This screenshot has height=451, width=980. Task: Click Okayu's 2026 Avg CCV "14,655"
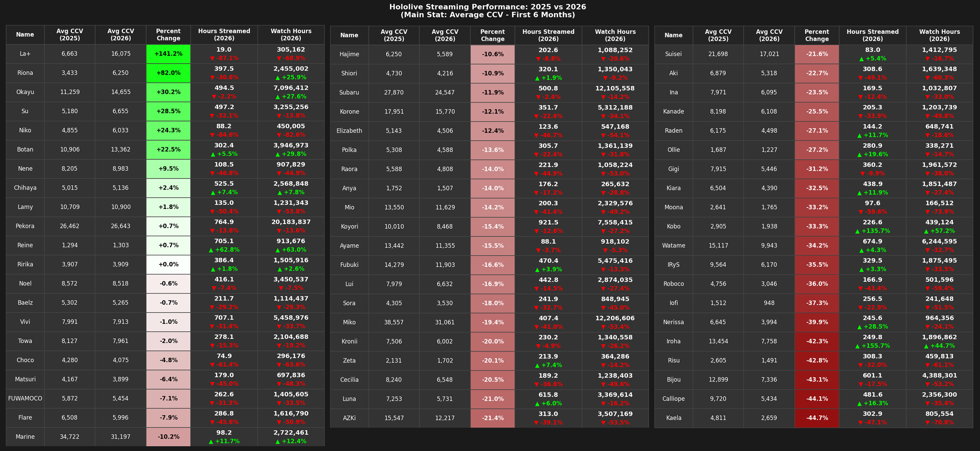(x=121, y=92)
